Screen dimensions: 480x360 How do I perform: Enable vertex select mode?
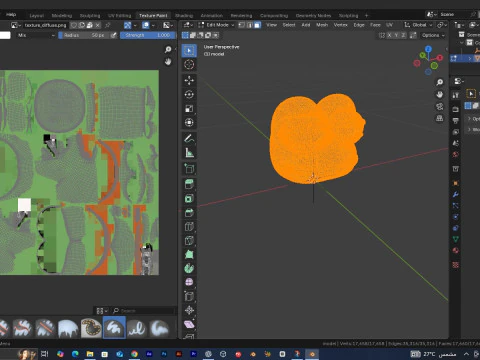[x=242, y=25]
